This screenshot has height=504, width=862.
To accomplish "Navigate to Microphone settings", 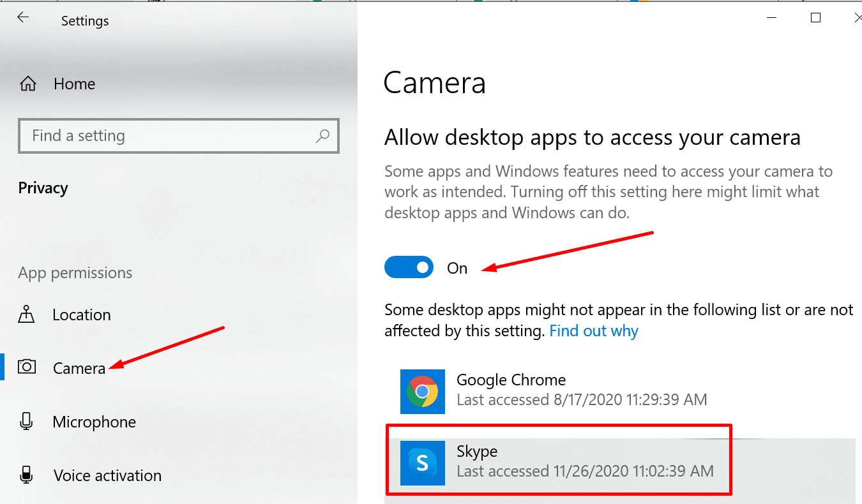I will click(93, 421).
